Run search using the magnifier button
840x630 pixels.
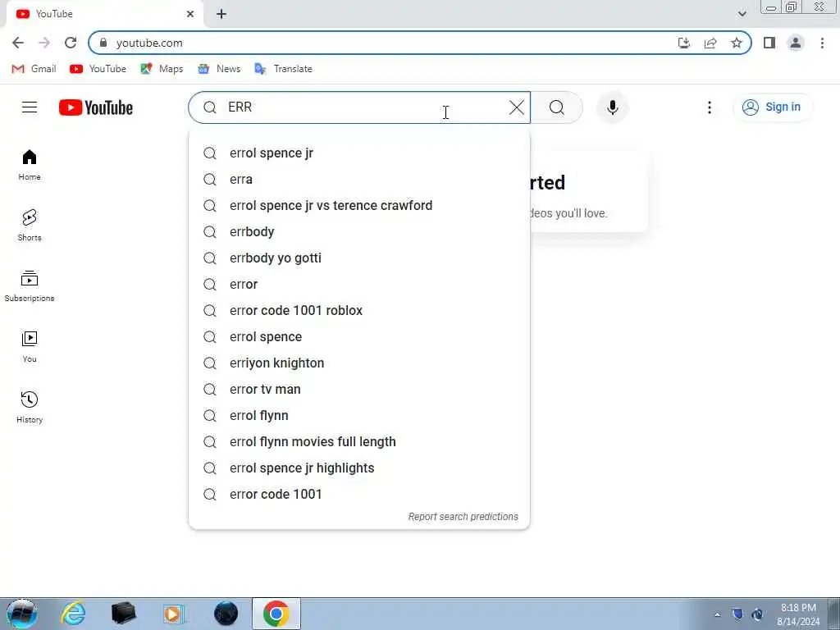pos(557,107)
